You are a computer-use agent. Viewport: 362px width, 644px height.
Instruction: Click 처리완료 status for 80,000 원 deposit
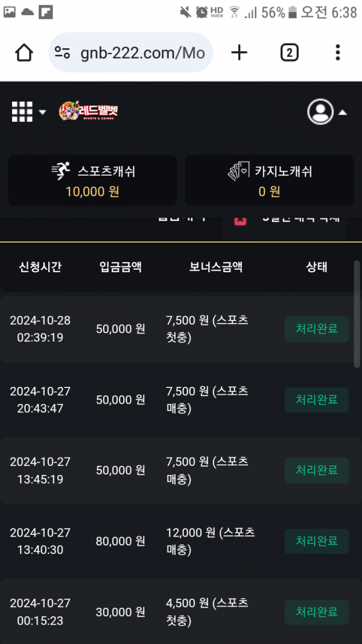pos(317,541)
